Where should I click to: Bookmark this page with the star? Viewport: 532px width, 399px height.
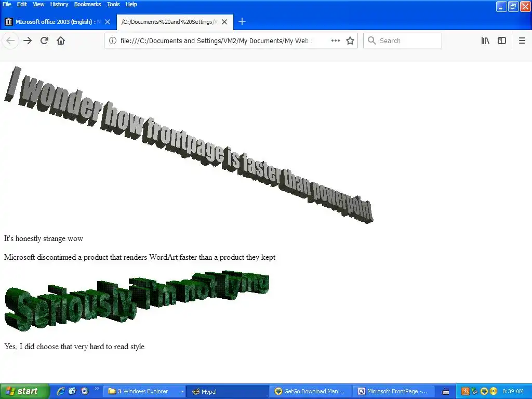[350, 41]
